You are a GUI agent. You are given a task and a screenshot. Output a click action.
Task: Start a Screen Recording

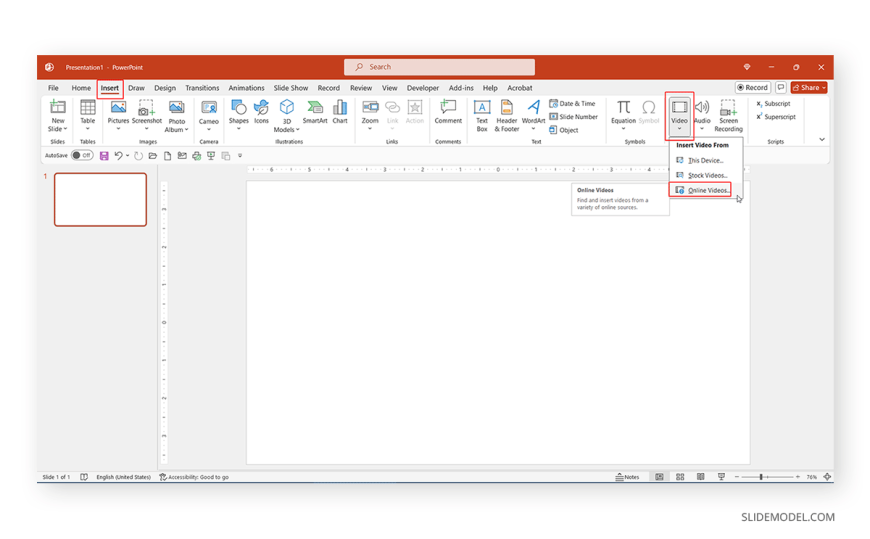click(729, 115)
